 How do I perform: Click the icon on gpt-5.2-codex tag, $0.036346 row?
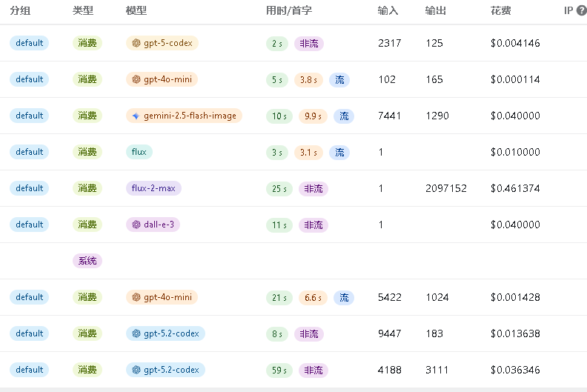click(x=136, y=370)
